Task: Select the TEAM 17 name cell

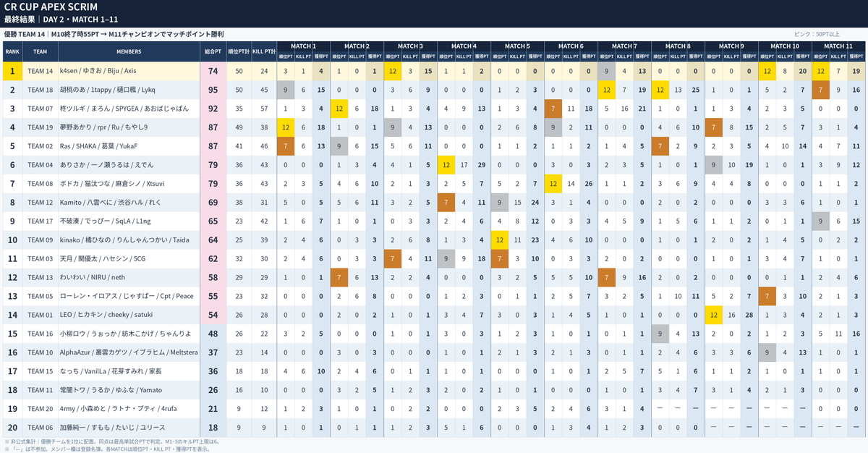Action: (x=41, y=221)
